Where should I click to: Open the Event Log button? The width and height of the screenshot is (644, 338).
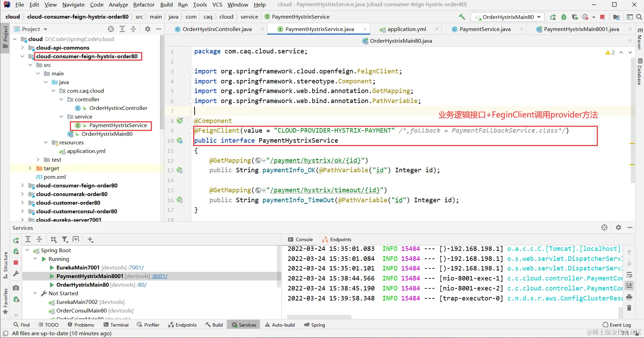pyautogui.click(x=617, y=325)
